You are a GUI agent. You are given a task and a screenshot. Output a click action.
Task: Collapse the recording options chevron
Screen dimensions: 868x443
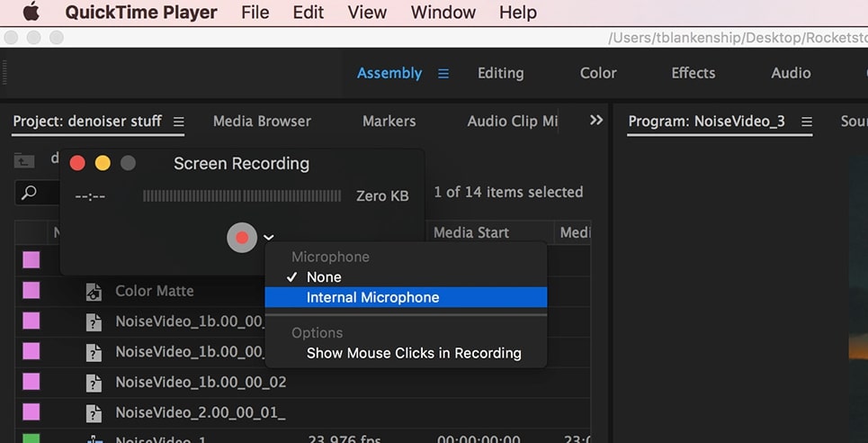(268, 238)
